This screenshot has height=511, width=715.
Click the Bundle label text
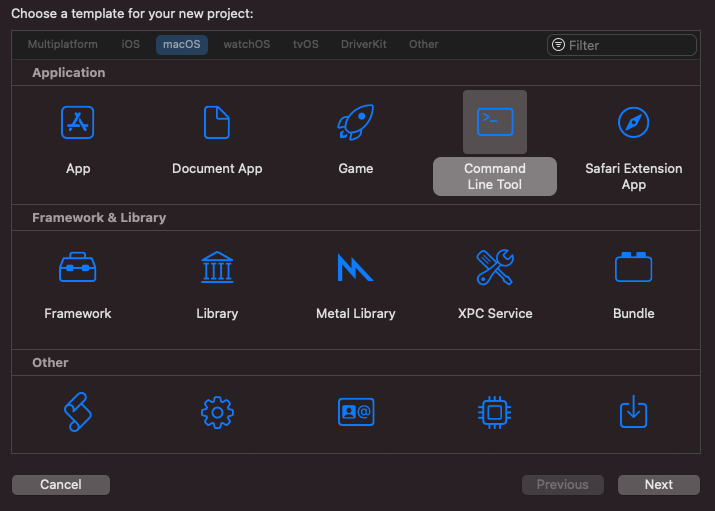(633, 314)
